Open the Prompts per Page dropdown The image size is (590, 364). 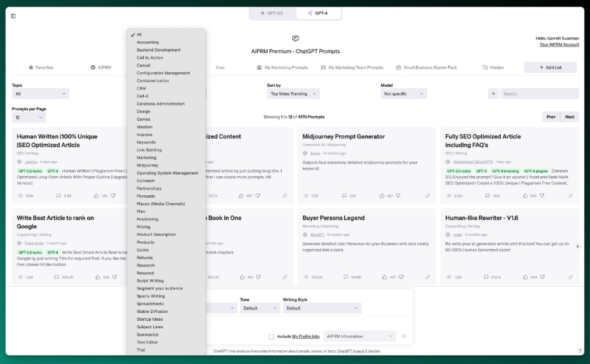pos(29,117)
